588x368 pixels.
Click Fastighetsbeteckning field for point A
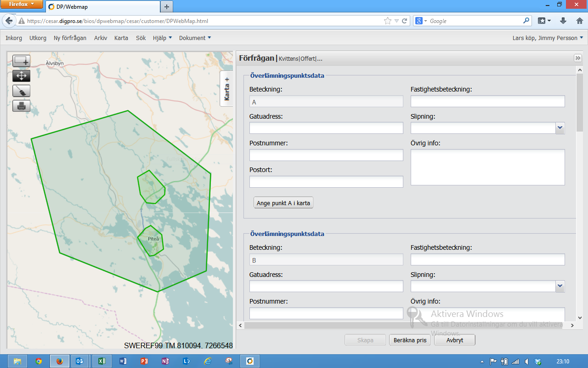pyautogui.click(x=487, y=101)
